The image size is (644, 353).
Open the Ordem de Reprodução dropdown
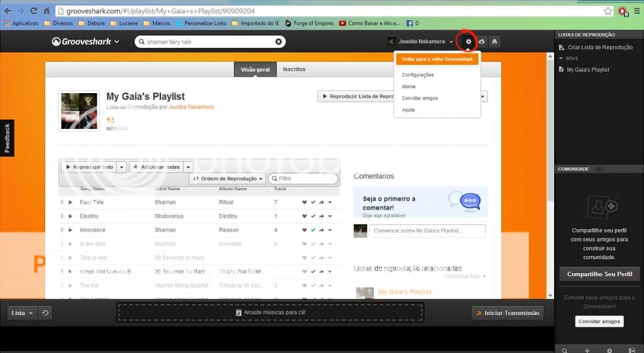click(x=227, y=179)
